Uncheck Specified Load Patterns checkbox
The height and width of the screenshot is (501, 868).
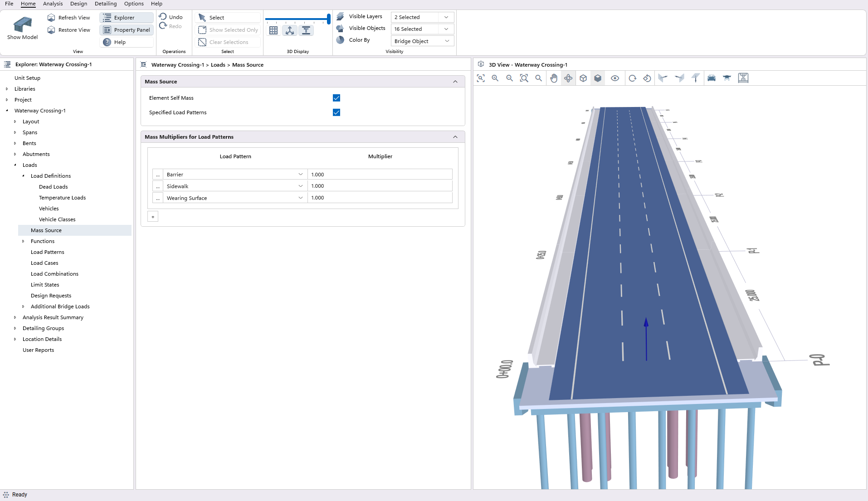[336, 112]
